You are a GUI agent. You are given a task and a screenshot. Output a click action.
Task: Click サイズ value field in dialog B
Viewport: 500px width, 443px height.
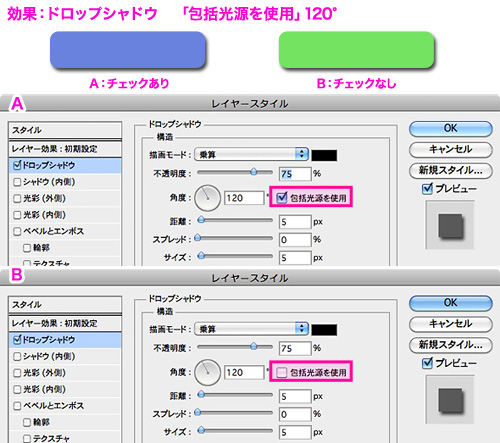pyautogui.click(x=295, y=432)
